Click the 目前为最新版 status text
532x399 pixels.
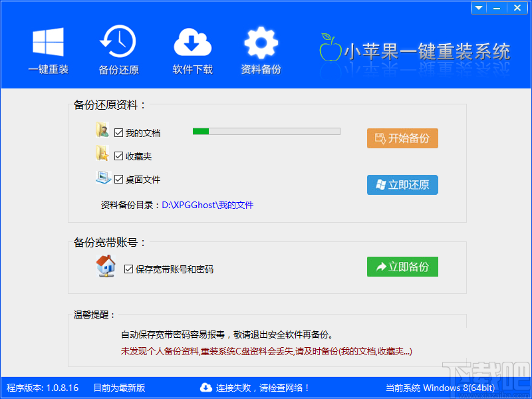pyautogui.click(x=119, y=388)
